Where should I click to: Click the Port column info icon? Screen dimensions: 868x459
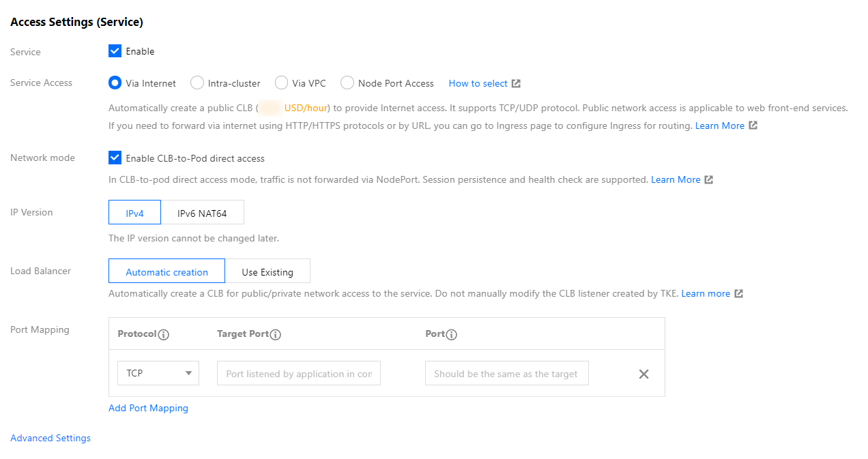[x=452, y=335]
